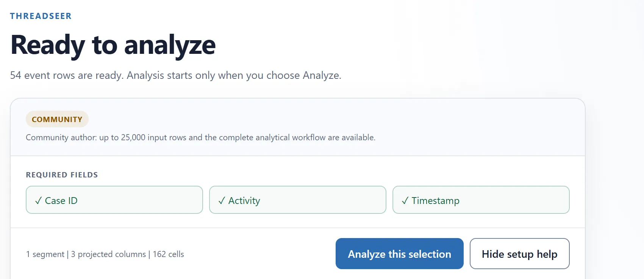Click the 3 projected columns summary text
Viewport: 644px width, 279px height.
pyautogui.click(x=108, y=254)
